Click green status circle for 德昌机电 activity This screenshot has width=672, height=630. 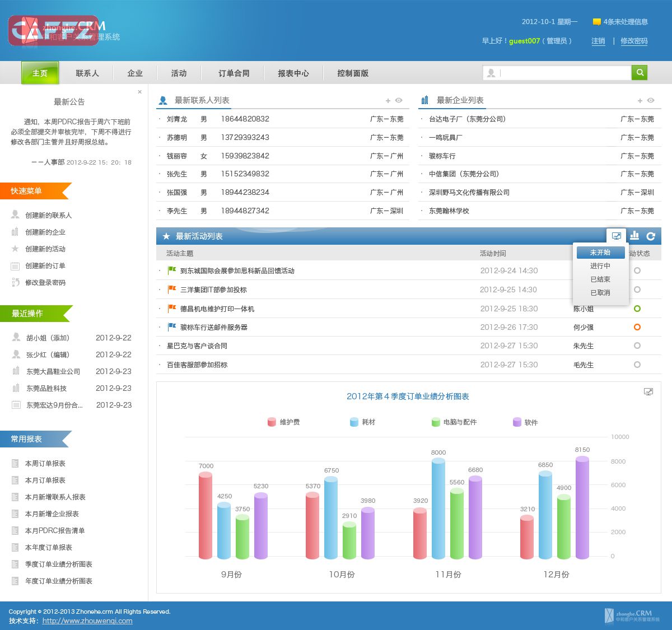click(x=637, y=309)
